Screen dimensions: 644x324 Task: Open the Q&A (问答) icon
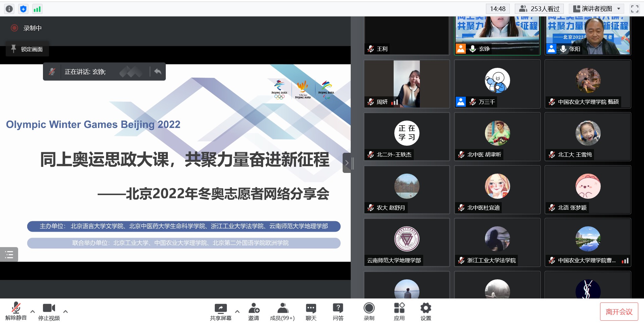click(338, 311)
